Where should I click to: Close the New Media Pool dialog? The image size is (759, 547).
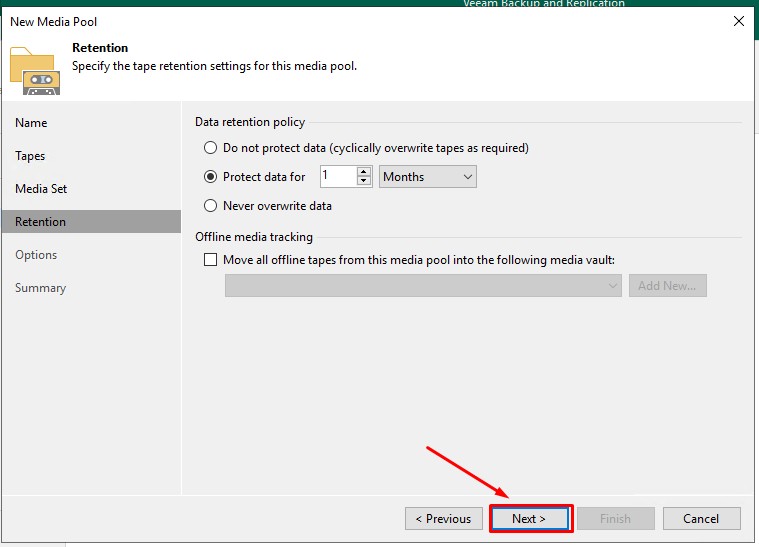(x=738, y=21)
